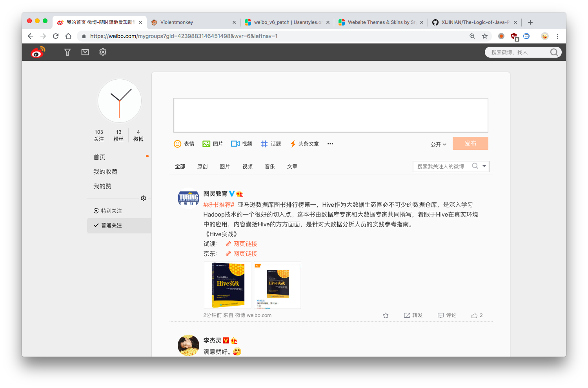Viewport: 588px width, 388px height.
Task: Select the 原创 feed filter tab
Action: 202,167
